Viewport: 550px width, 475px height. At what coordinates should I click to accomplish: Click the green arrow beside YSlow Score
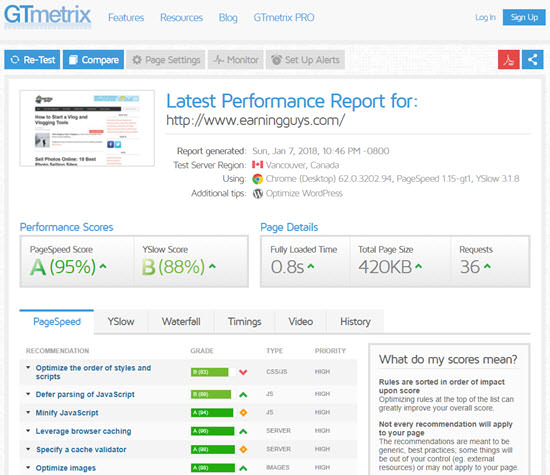coord(212,267)
